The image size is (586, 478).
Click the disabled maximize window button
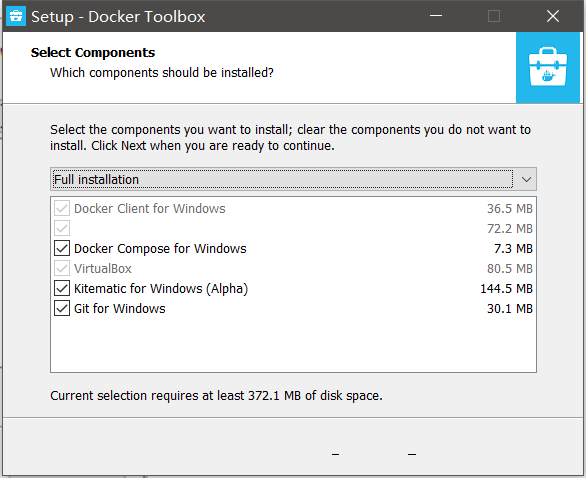click(494, 16)
